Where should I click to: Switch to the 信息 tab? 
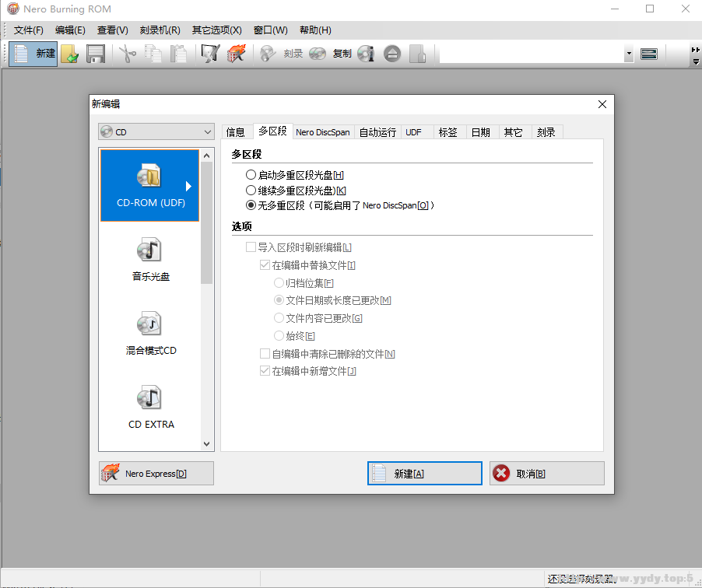(236, 132)
